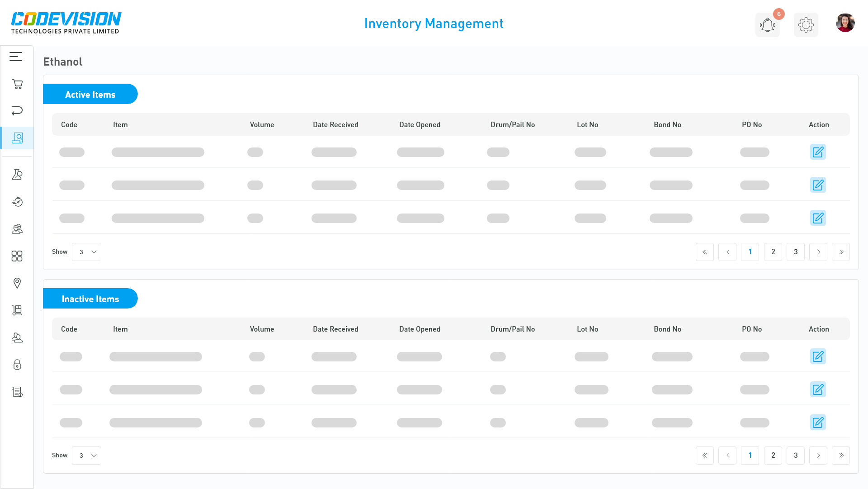The height and width of the screenshot is (489, 868).
Task: Open the user profile avatar
Action: click(845, 23)
